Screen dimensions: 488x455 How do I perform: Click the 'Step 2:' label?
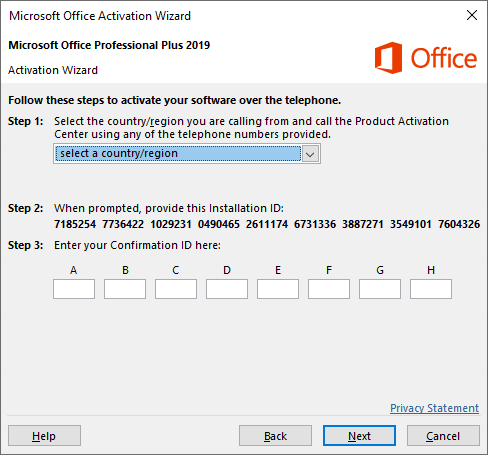26,208
